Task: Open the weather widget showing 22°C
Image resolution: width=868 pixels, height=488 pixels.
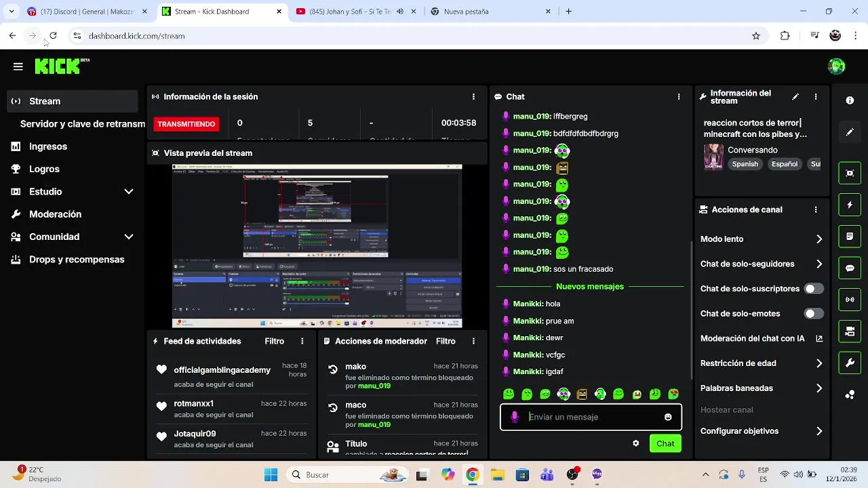Action: click(37, 474)
